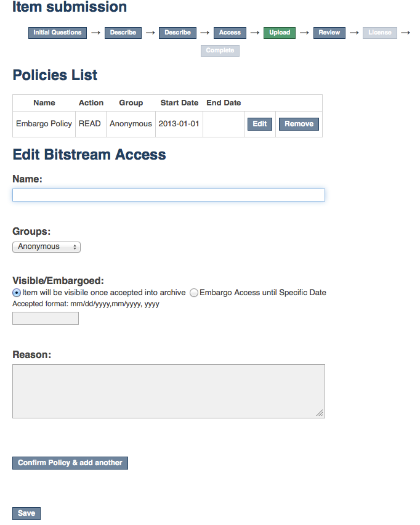Remove the Embargo Policy entry

coord(299,124)
